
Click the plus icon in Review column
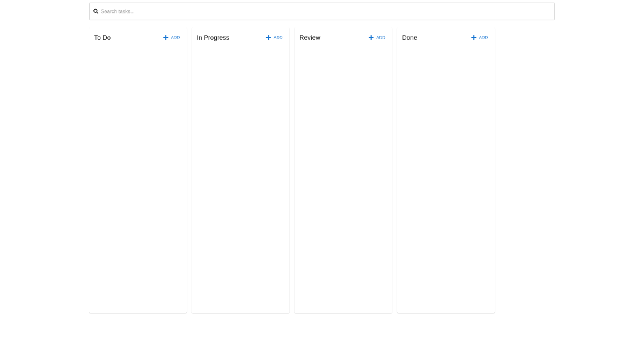coord(370,38)
